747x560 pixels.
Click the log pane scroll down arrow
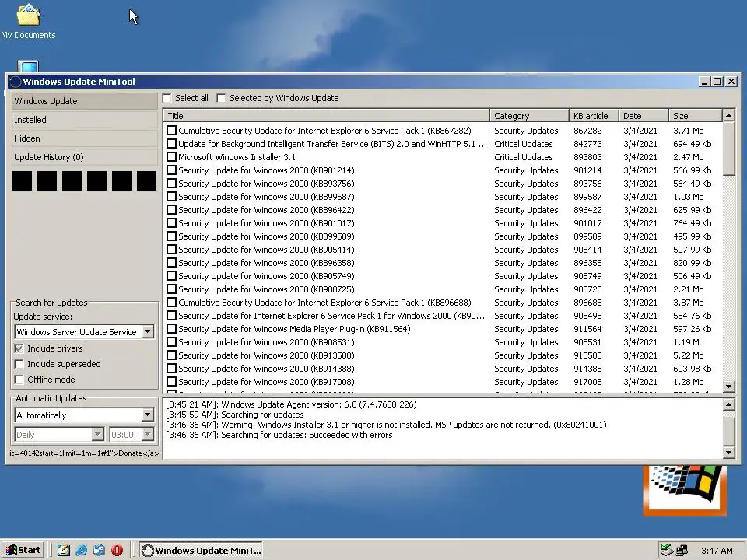(x=728, y=453)
